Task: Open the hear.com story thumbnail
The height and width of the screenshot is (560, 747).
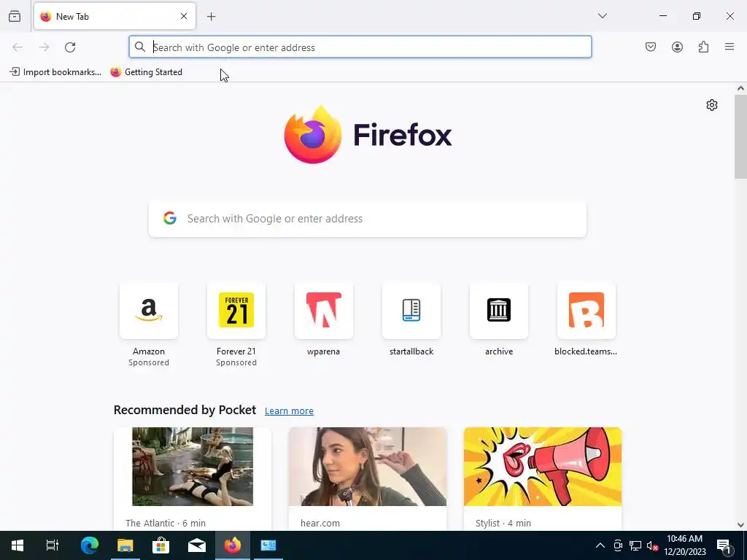Action: point(368,467)
